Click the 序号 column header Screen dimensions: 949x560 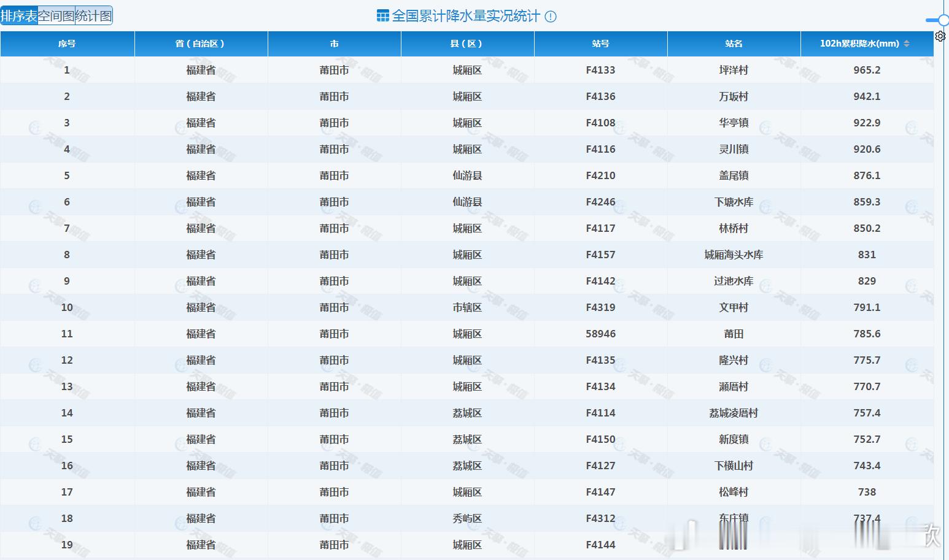click(67, 44)
